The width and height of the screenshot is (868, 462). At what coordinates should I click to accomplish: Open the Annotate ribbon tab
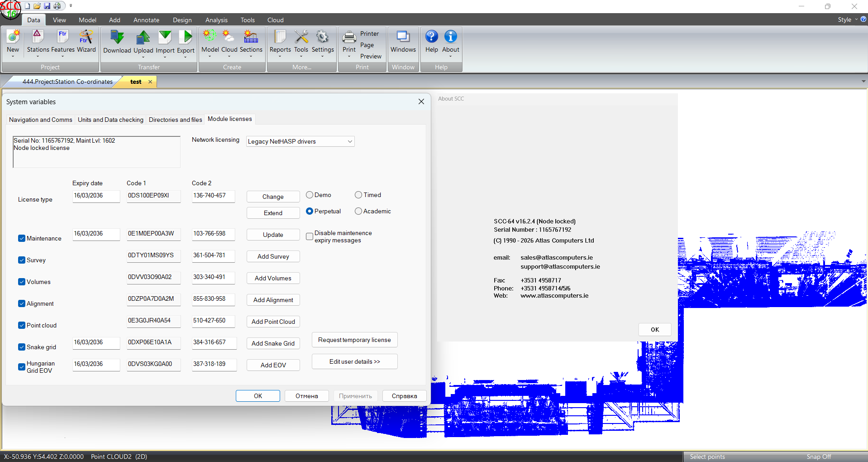pyautogui.click(x=146, y=20)
